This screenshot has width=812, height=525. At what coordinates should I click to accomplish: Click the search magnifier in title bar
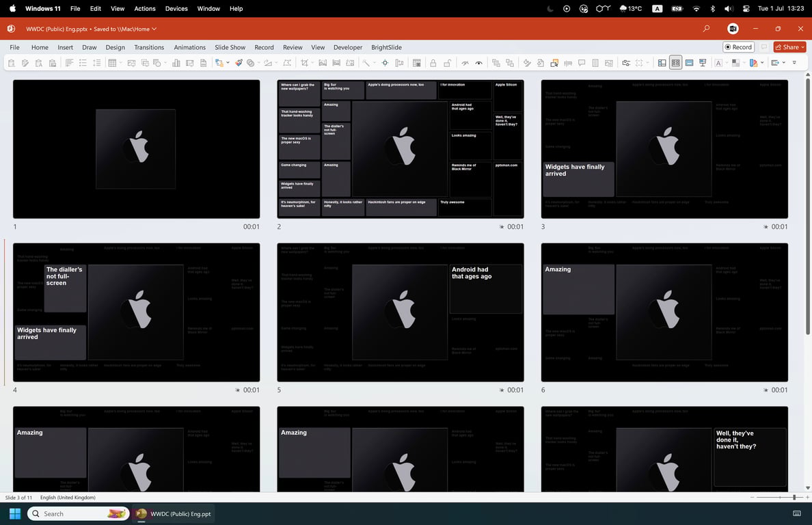(x=706, y=29)
